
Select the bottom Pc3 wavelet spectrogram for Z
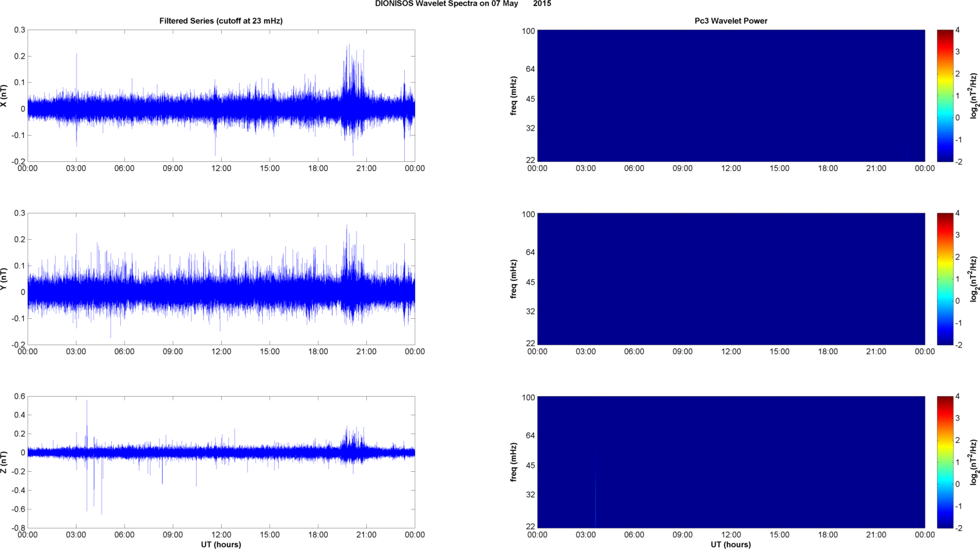pyautogui.click(x=731, y=462)
